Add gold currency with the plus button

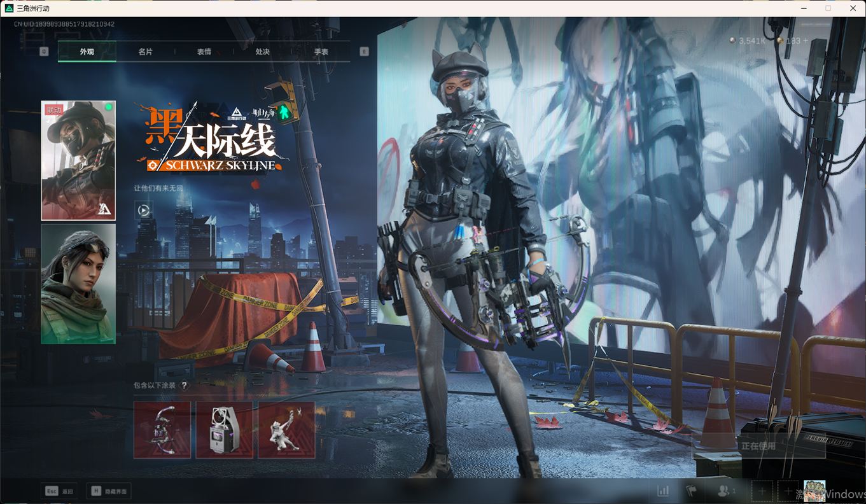pos(806,41)
